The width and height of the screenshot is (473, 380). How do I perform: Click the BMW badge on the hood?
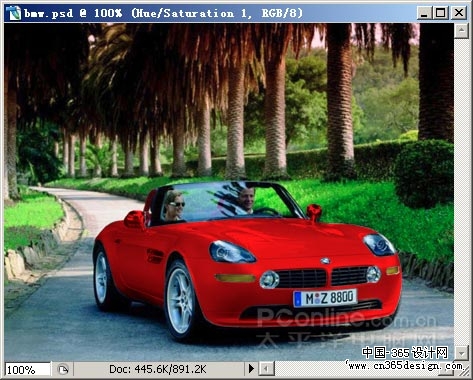(325, 261)
